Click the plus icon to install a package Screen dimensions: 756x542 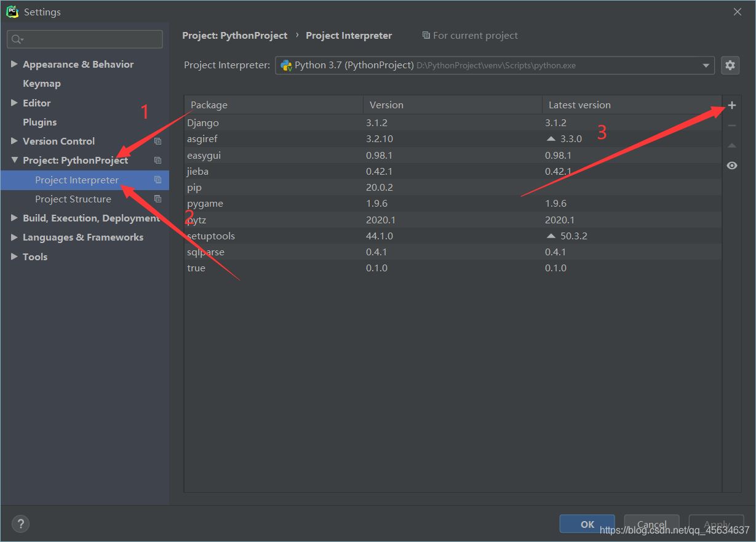click(x=731, y=105)
